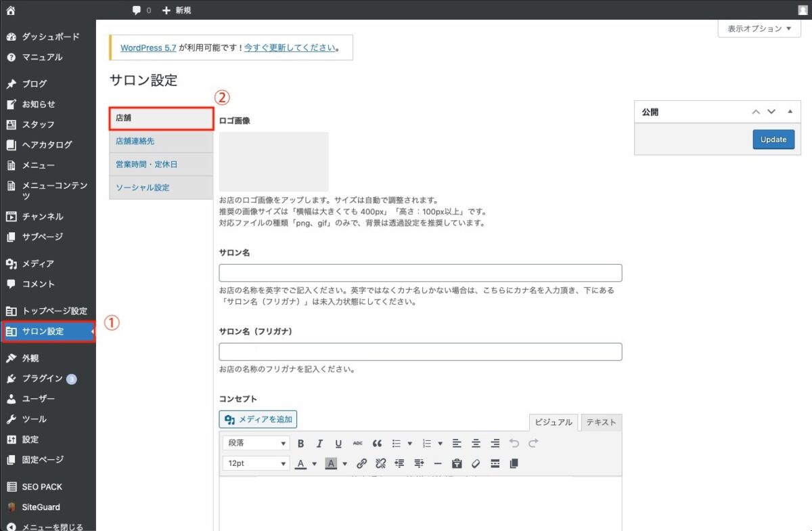Click the insert link icon
812x531 pixels.
361,464
